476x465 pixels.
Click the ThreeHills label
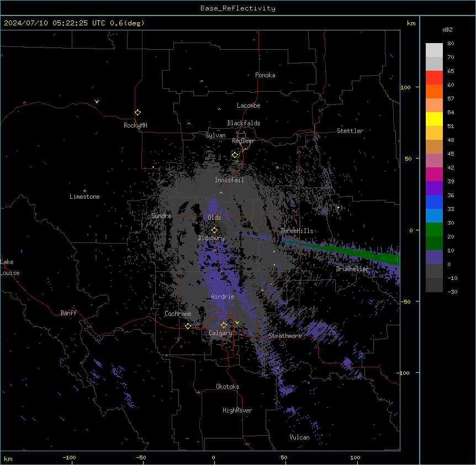297,231
